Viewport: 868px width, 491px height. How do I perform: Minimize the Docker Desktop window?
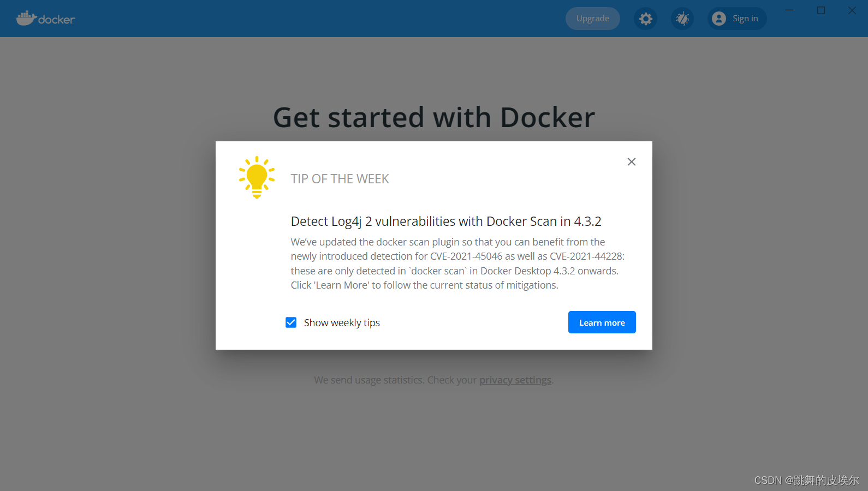[x=789, y=10]
